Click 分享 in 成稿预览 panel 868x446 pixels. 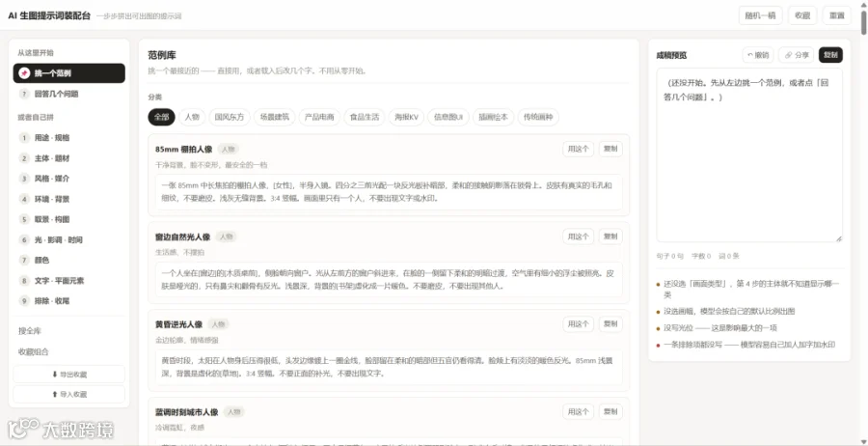pos(797,55)
